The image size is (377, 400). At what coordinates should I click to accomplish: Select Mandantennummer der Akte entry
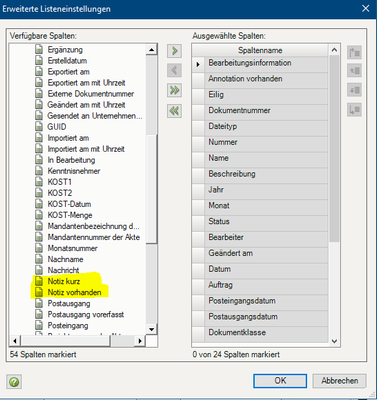[94, 237]
